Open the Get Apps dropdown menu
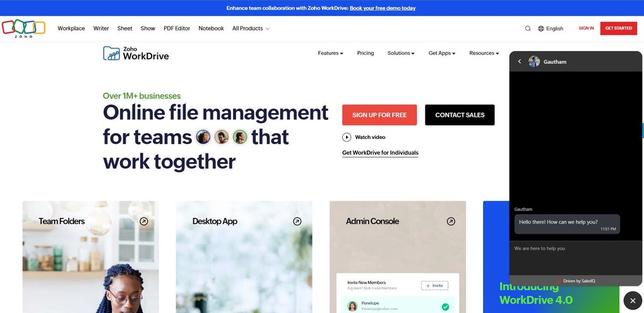This screenshot has height=313, width=644. 442,53
